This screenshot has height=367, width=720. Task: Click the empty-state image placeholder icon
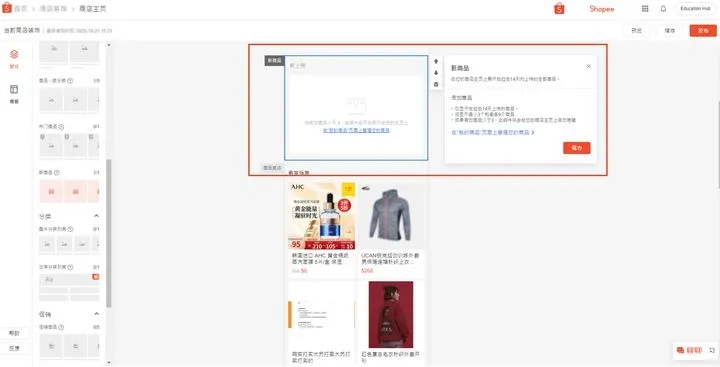tap(356, 106)
